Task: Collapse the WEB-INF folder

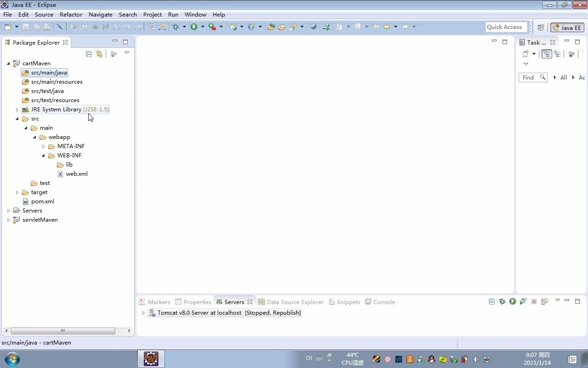Action: [44, 155]
